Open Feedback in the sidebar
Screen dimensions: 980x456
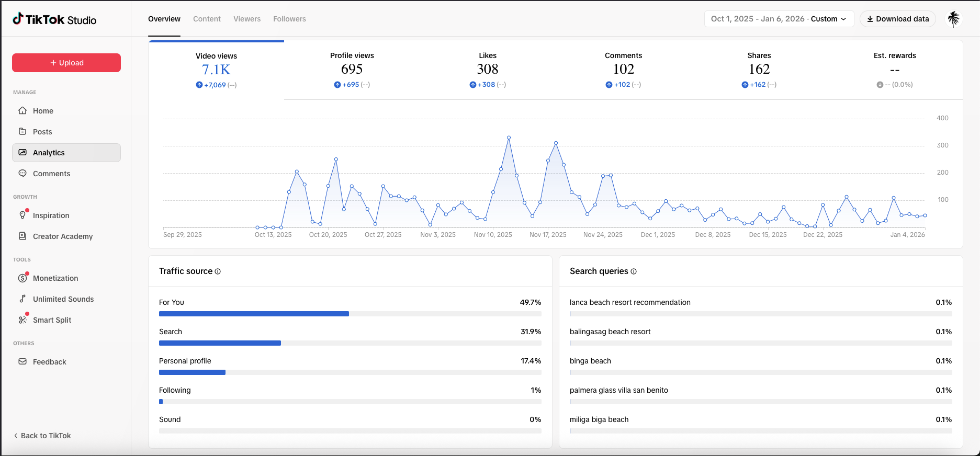(66, 362)
